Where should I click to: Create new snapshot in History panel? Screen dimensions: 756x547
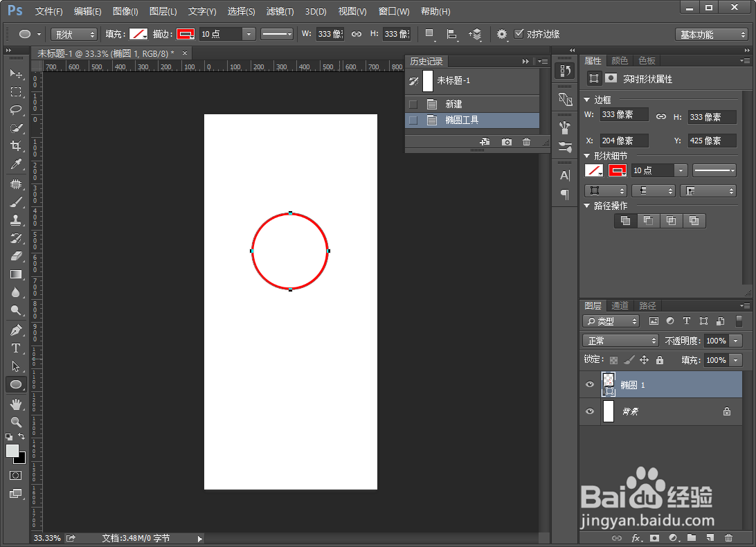pos(506,142)
